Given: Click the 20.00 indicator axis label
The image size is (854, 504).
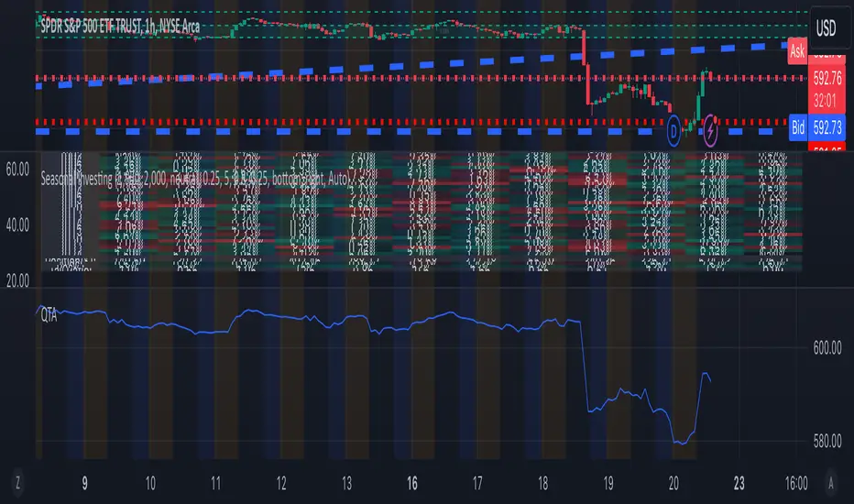Looking at the screenshot, I should pos(17,281).
